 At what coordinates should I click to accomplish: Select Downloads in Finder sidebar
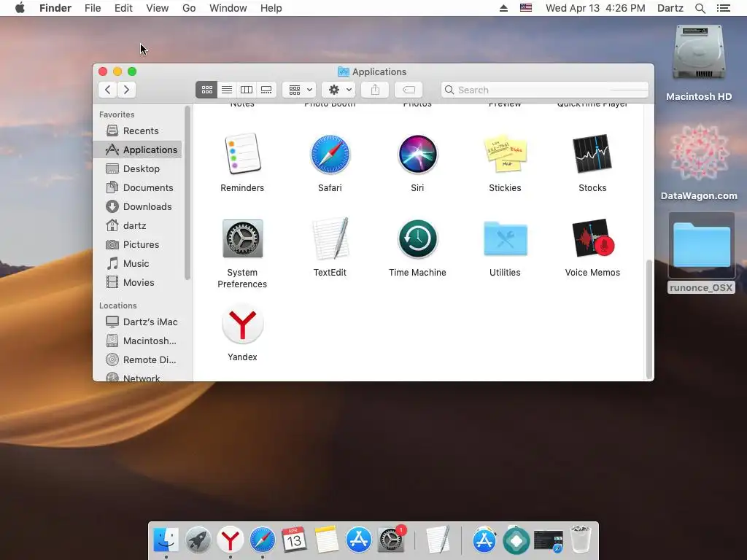(x=138, y=206)
